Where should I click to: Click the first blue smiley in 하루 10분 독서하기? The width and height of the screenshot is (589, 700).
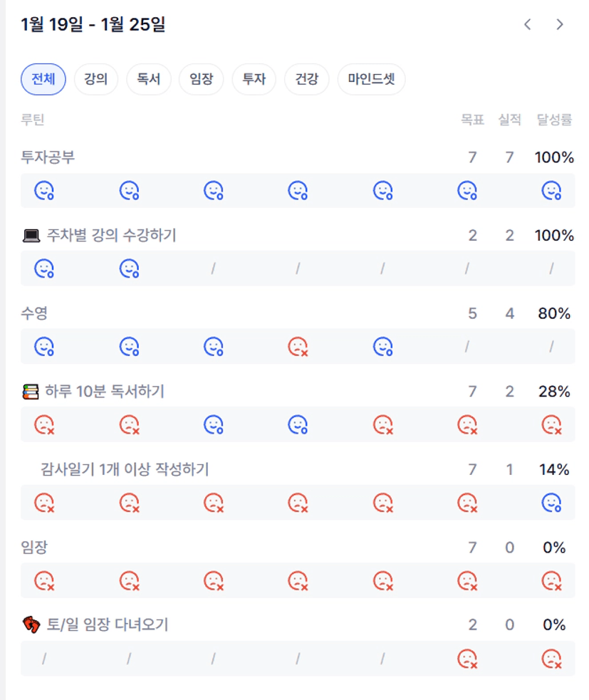coord(214,425)
